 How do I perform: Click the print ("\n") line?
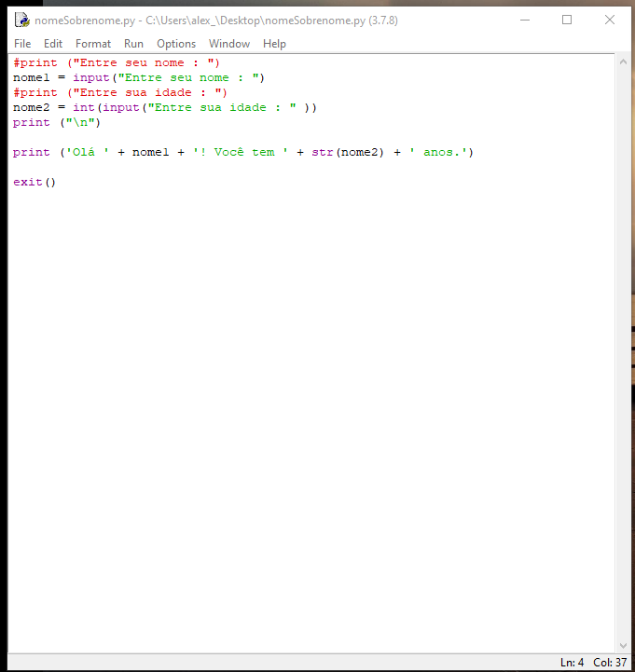click(56, 122)
